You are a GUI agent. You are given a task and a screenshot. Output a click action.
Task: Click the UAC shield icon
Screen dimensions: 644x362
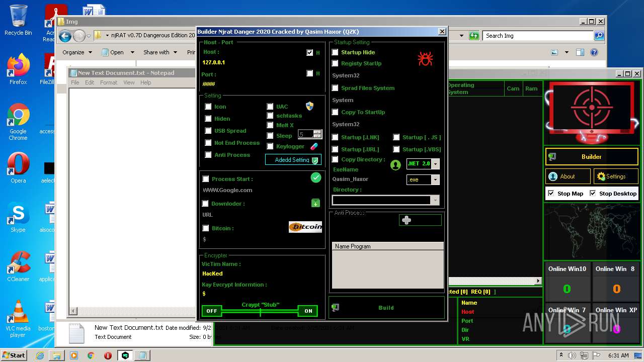[310, 106]
